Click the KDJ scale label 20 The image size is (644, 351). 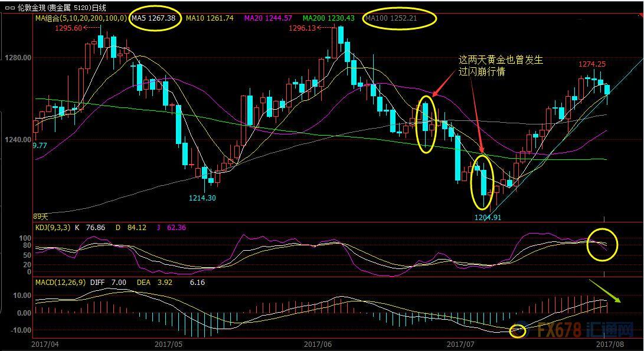[27, 265]
